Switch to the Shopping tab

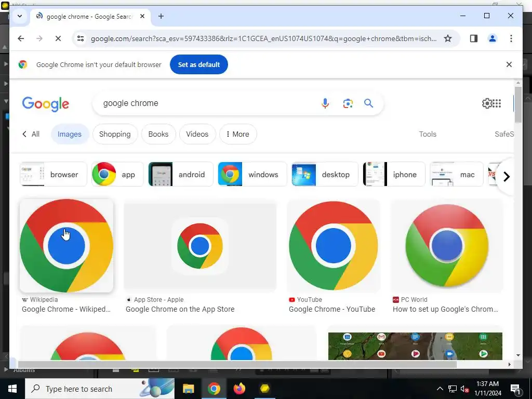click(x=115, y=134)
